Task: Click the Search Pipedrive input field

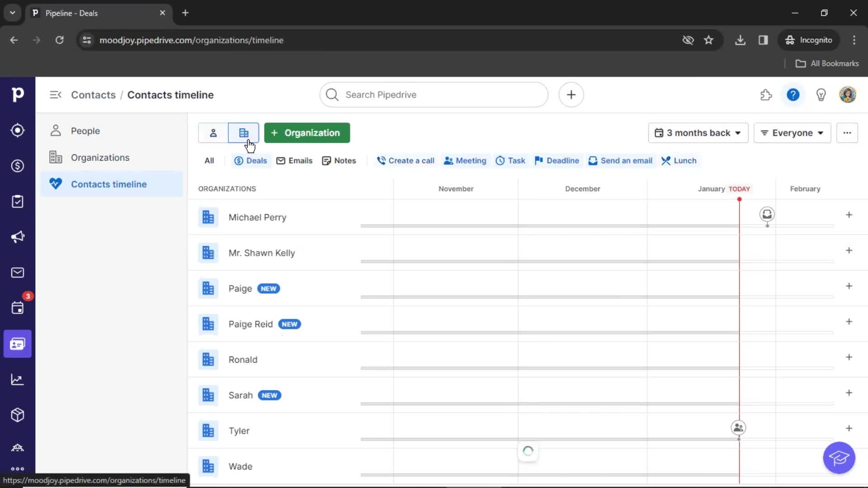Action: [x=434, y=94]
